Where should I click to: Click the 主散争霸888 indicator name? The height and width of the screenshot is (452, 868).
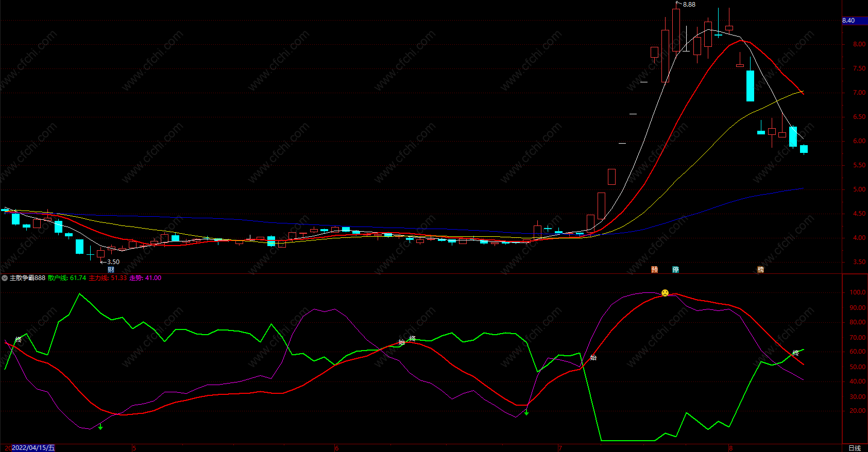coord(27,278)
